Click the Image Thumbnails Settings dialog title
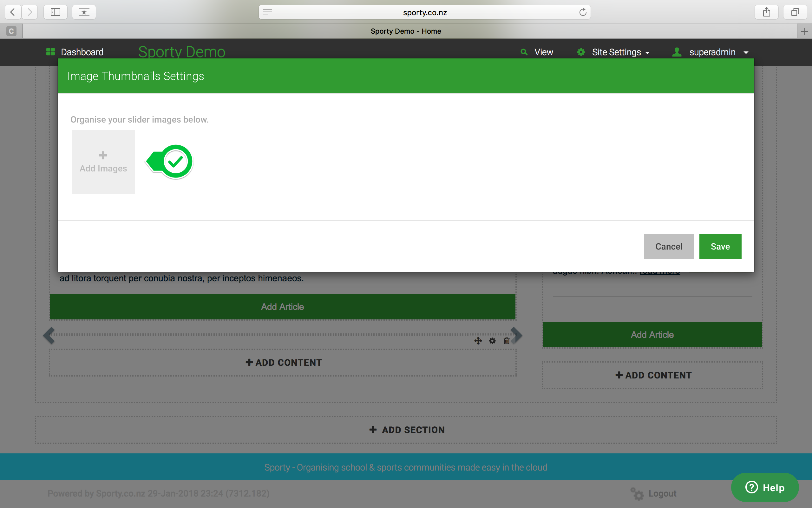The image size is (812, 508). pos(135,76)
